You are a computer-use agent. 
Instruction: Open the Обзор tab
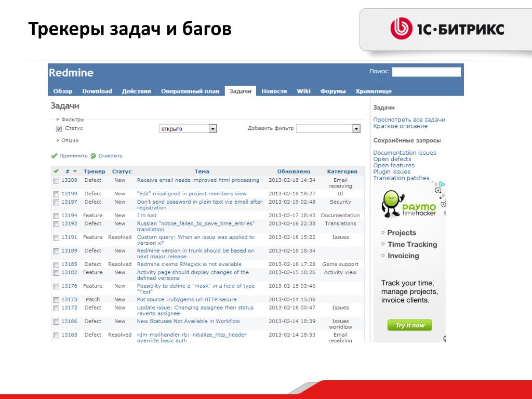coord(63,91)
